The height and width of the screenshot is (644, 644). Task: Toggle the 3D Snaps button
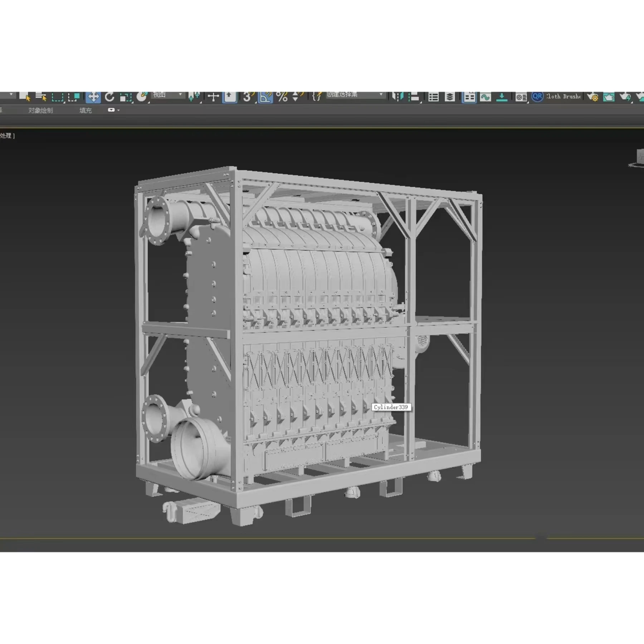248,97
